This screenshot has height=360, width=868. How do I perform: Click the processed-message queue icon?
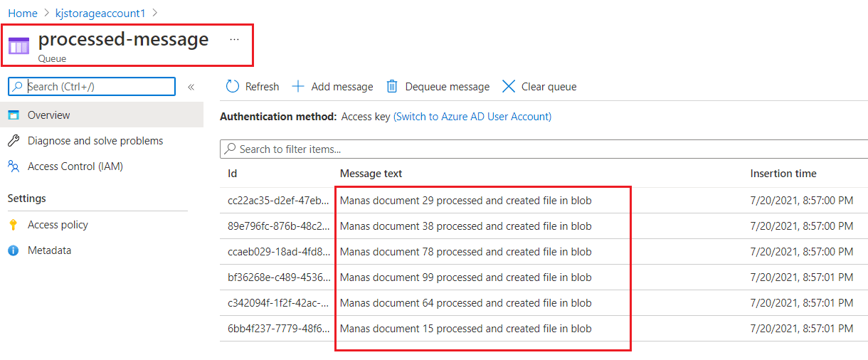(x=19, y=46)
